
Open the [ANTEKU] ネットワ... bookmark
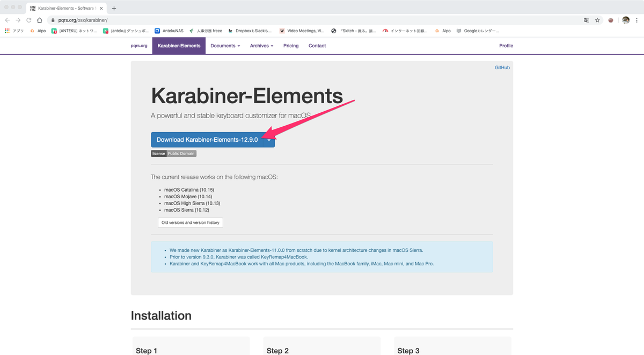point(74,31)
